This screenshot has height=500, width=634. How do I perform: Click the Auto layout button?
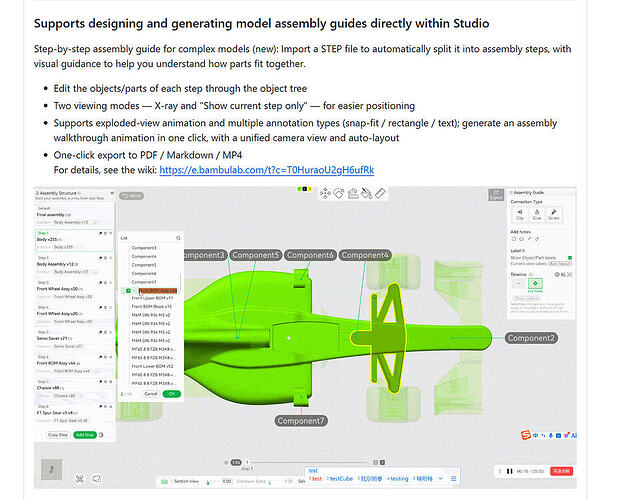click(x=560, y=264)
